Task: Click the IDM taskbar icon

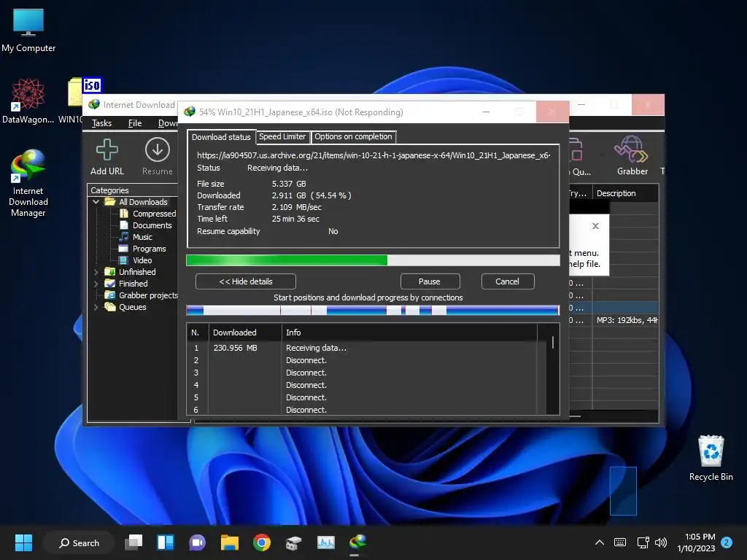Action: 357,542
